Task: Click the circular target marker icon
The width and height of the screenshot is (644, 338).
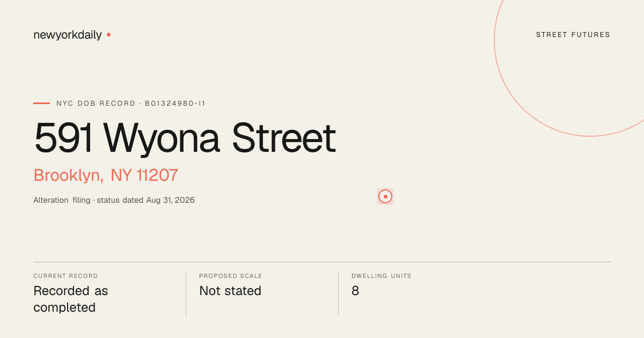Action: pyautogui.click(x=385, y=196)
